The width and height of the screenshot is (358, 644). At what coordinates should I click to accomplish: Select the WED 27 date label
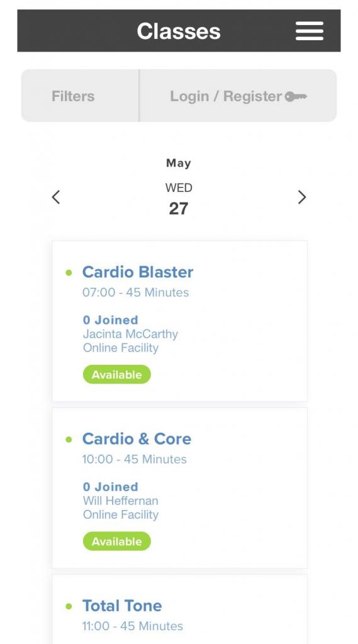[179, 200]
